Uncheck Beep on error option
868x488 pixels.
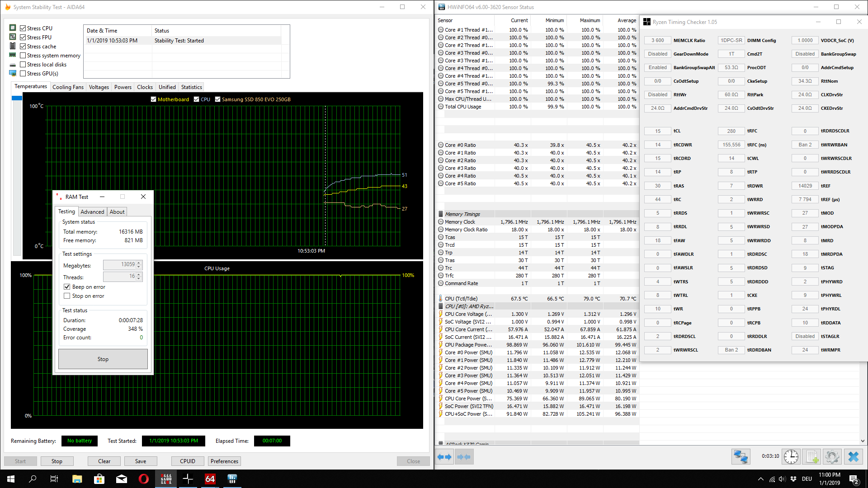point(67,287)
